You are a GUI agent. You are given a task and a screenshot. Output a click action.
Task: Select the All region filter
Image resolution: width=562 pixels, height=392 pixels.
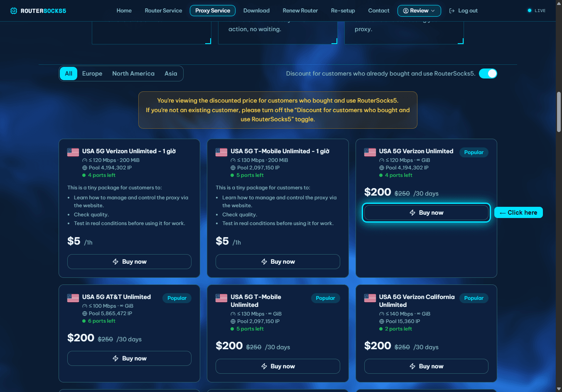click(x=69, y=73)
